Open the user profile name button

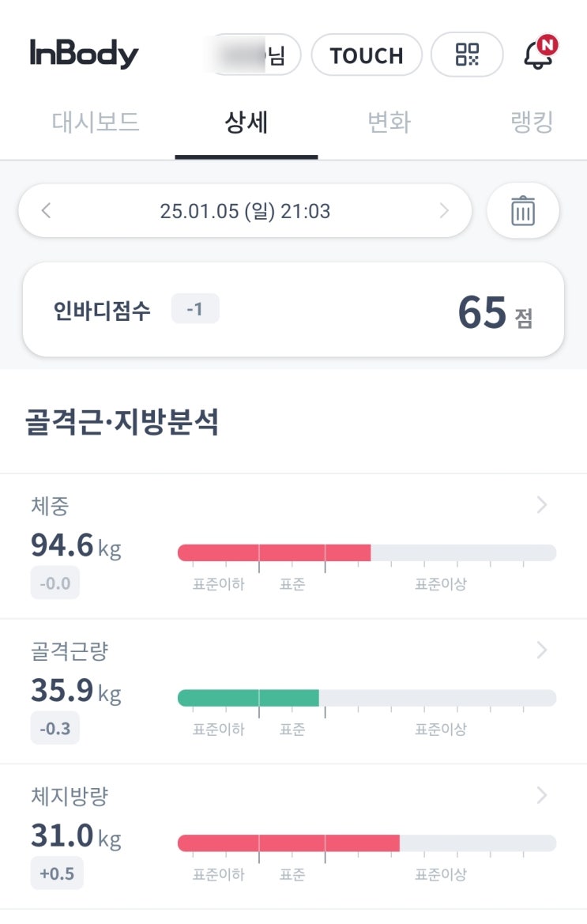253,55
